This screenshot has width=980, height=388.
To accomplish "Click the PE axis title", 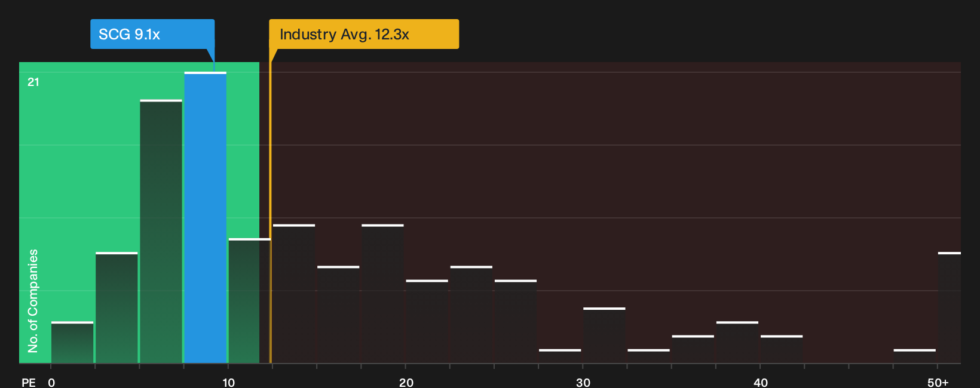I will click(x=29, y=383).
